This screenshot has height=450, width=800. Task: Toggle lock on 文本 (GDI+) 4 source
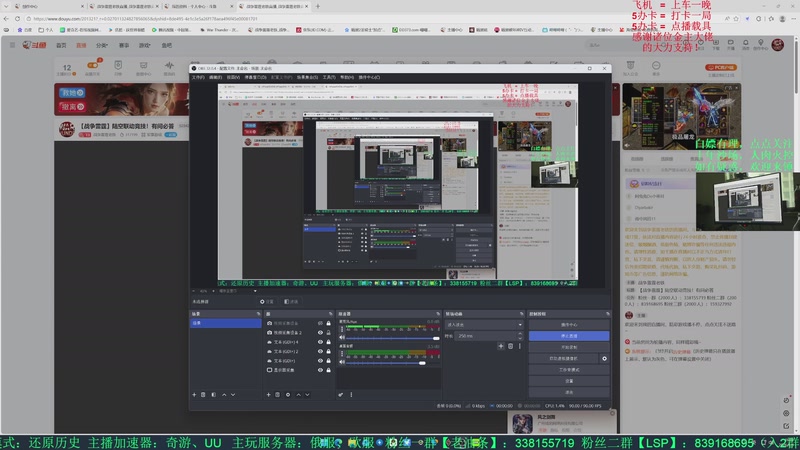329,342
